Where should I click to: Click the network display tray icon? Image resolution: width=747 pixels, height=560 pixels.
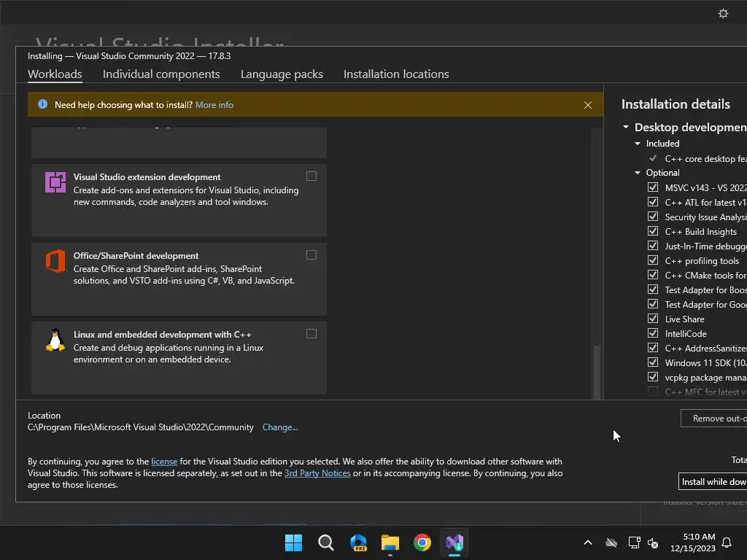(x=634, y=542)
